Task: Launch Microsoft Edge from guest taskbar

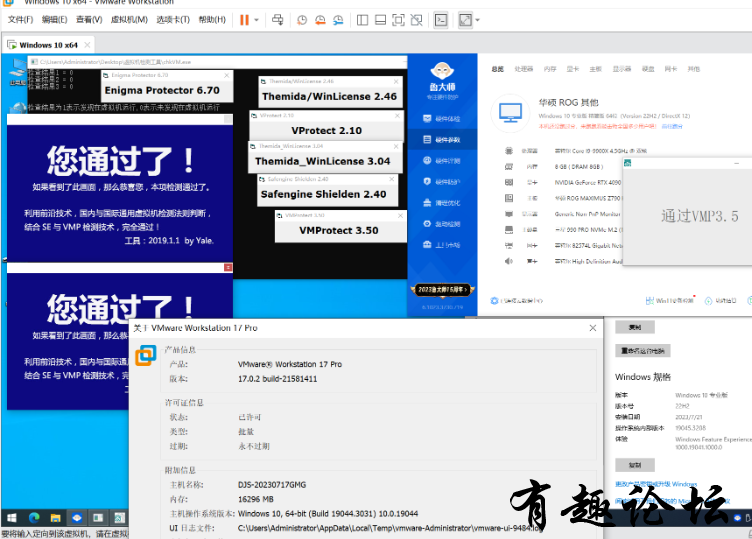Action: point(34,518)
